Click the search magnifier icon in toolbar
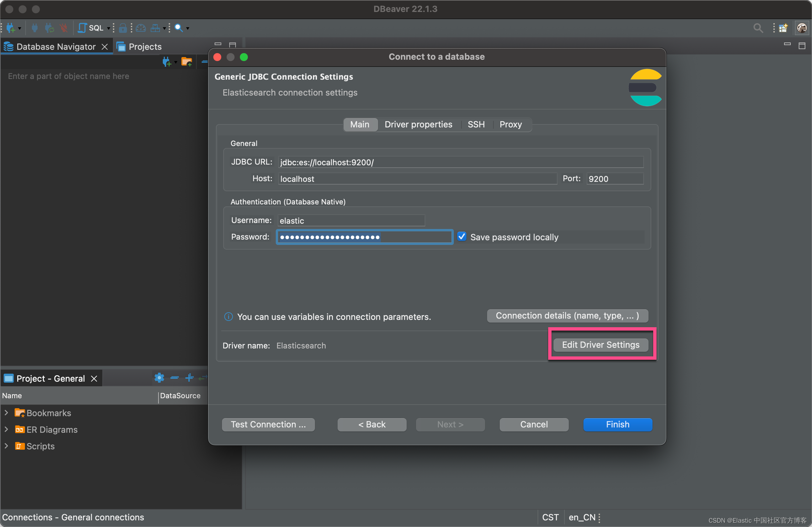The height and width of the screenshot is (527, 812). tap(178, 28)
